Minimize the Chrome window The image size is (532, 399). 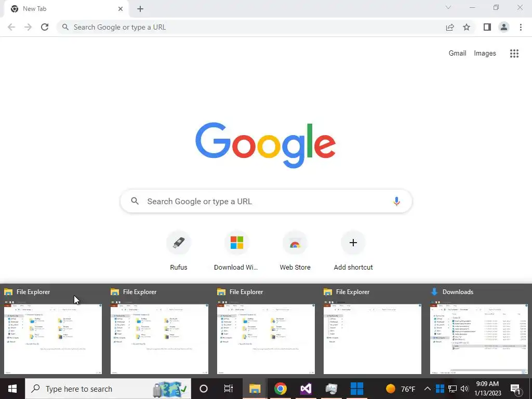tap(472, 7)
